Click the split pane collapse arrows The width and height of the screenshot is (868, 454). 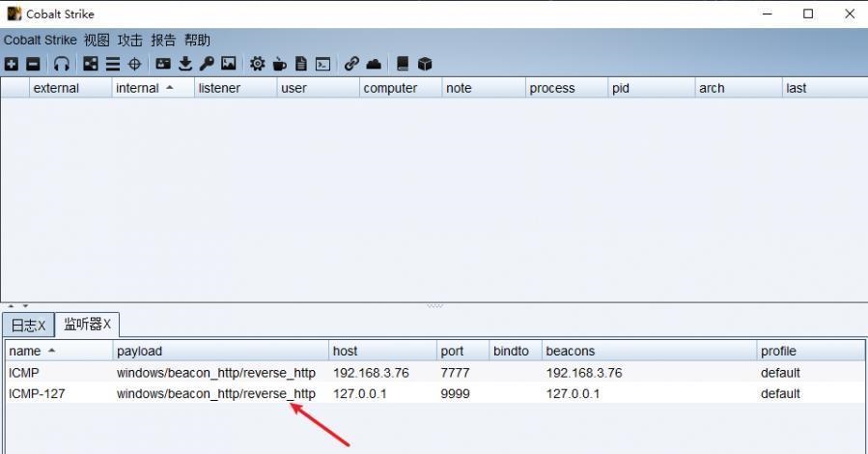tap(17, 305)
